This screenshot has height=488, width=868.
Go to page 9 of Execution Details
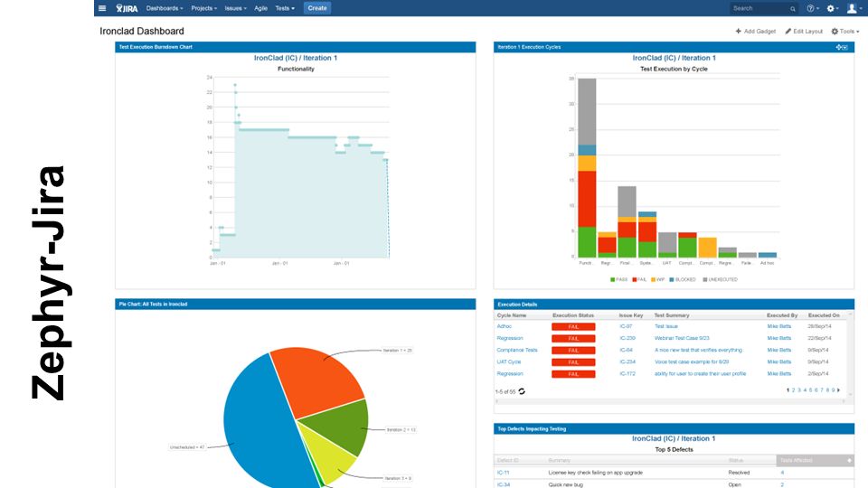click(x=833, y=390)
